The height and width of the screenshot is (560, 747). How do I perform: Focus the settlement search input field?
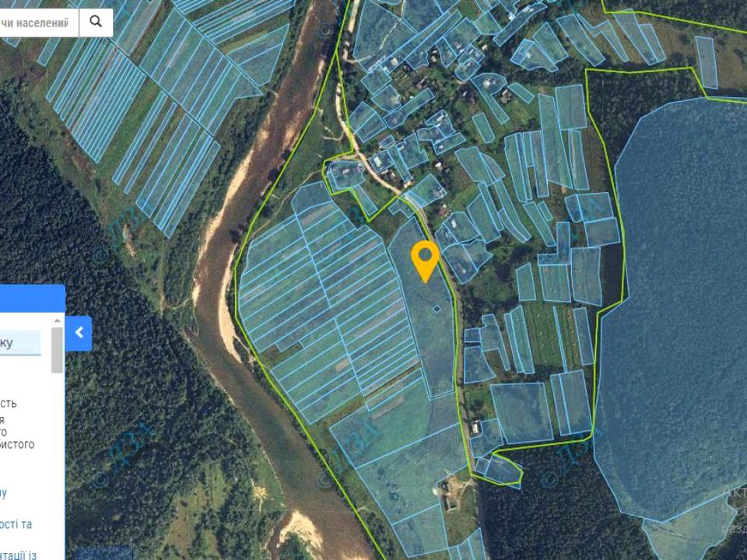[39, 23]
